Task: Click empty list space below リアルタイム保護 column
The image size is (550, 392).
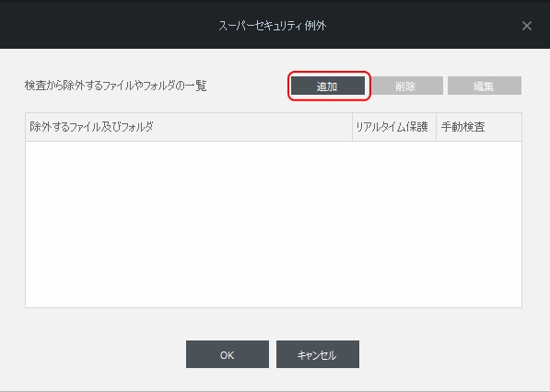Action: tap(394, 225)
